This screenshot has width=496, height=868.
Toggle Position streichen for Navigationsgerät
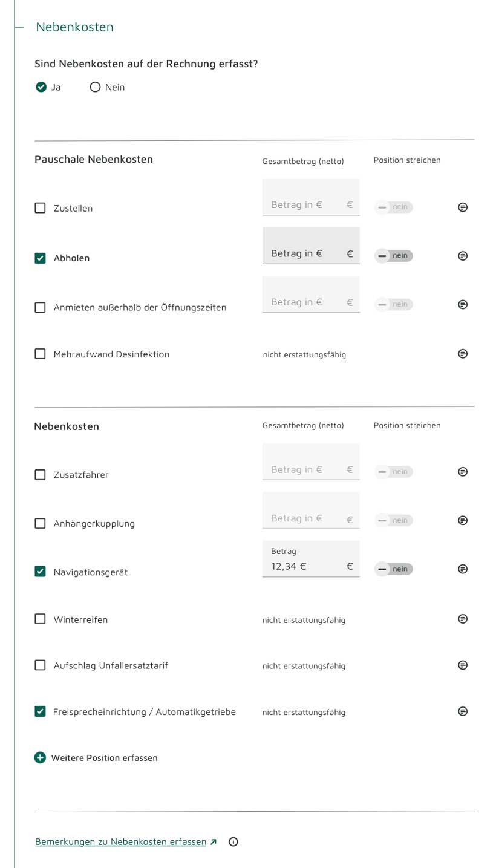click(393, 569)
